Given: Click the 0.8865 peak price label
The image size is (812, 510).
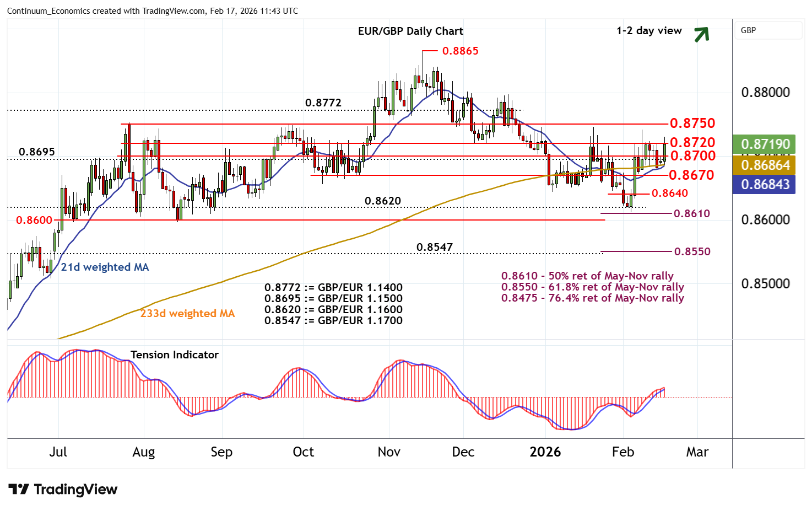Looking at the screenshot, I should (x=460, y=51).
